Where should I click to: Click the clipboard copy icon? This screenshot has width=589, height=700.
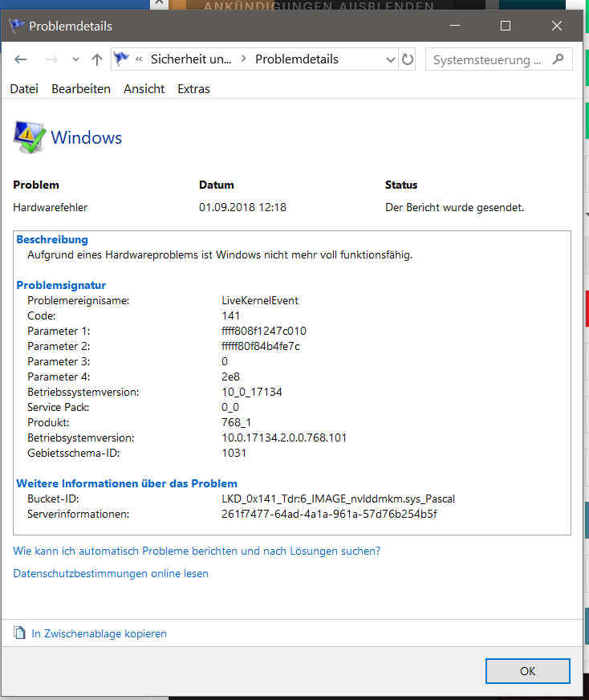tap(19, 633)
